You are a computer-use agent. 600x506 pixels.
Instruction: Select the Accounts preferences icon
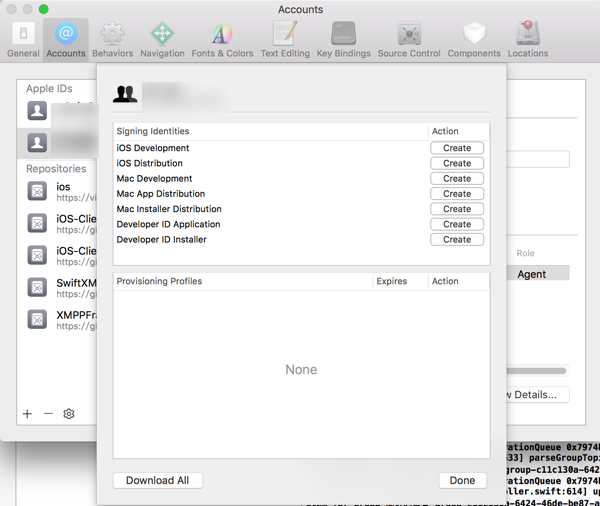pos(66,40)
